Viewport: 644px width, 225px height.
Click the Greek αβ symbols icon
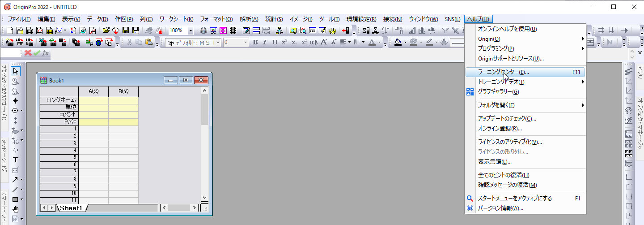click(x=314, y=42)
